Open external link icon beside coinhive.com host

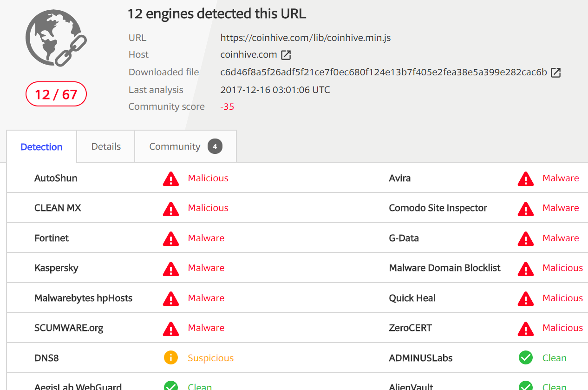pyautogui.click(x=286, y=55)
